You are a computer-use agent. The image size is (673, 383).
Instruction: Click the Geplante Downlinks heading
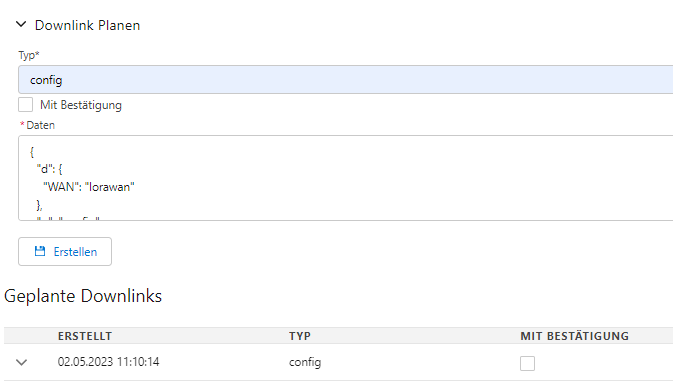83,296
